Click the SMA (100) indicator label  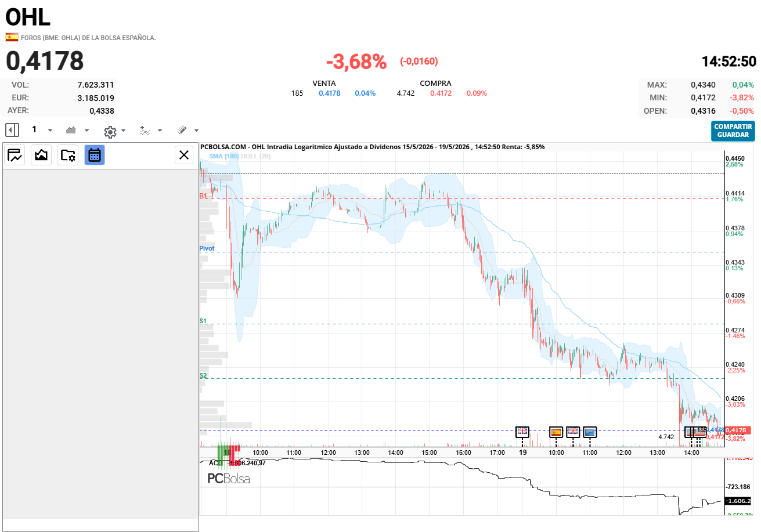click(224, 156)
